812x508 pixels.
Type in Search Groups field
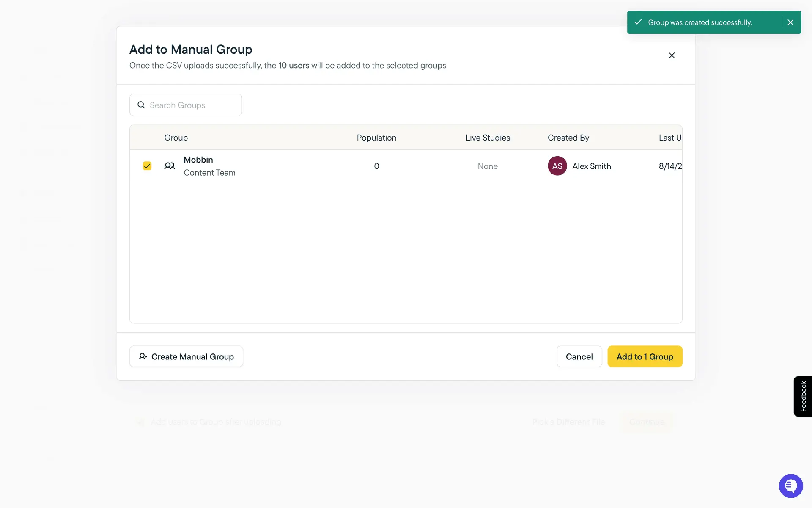192,105
